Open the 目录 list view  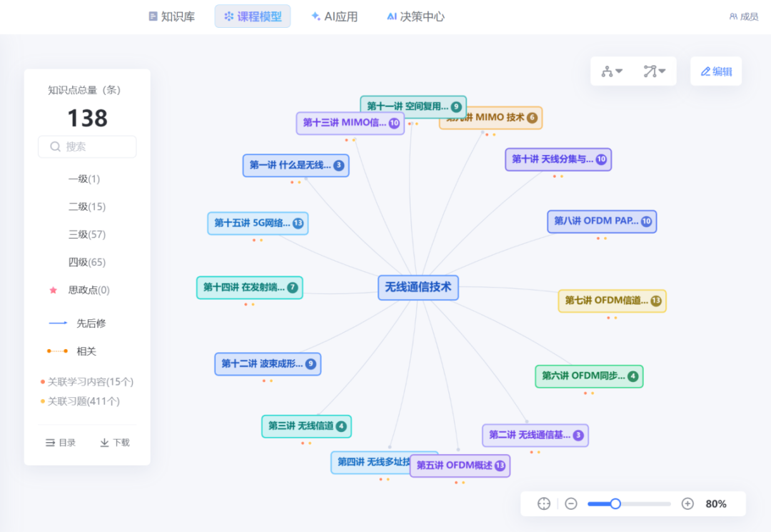click(61, 443)
